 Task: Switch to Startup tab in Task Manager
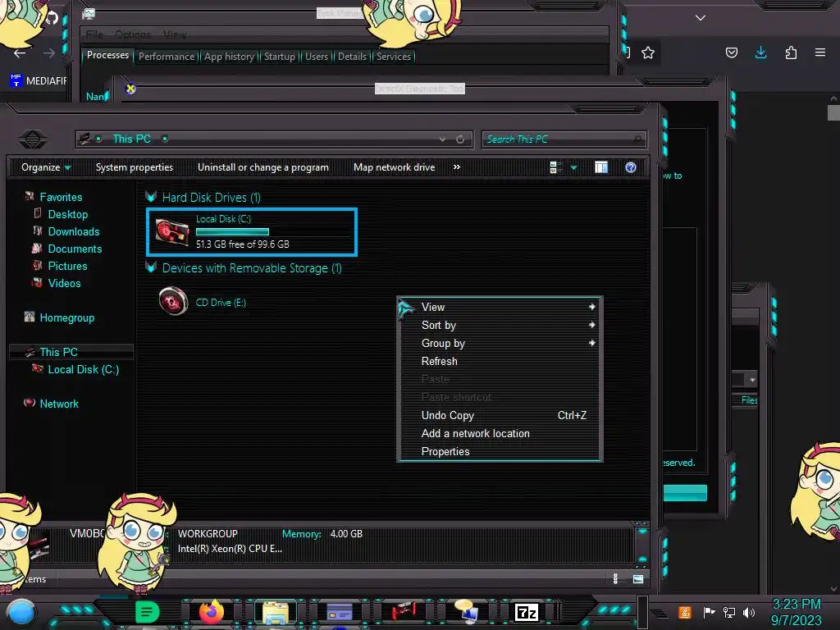tap(279, 57)
